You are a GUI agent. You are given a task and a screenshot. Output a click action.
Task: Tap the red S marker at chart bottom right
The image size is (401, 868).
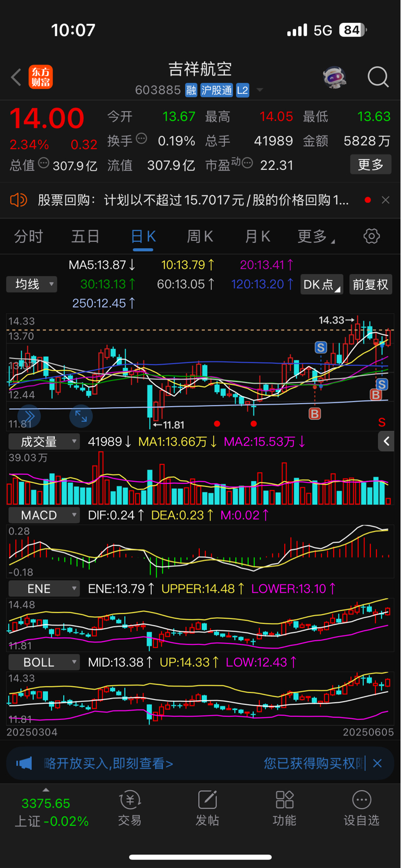point(382,422)
